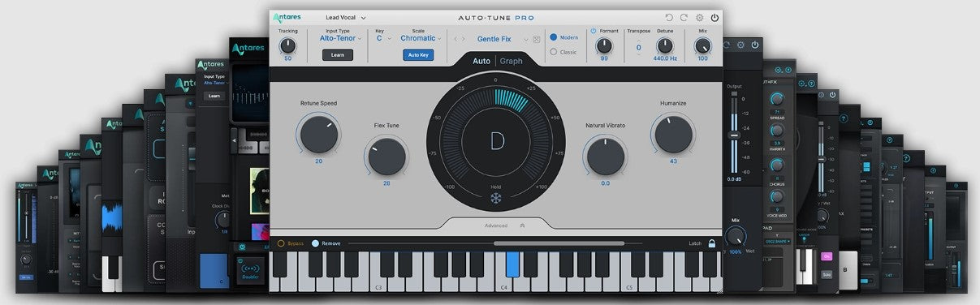
Task: Click the Antares logo in Auto-Tune Pro
Action: click(x=287, y=17)
